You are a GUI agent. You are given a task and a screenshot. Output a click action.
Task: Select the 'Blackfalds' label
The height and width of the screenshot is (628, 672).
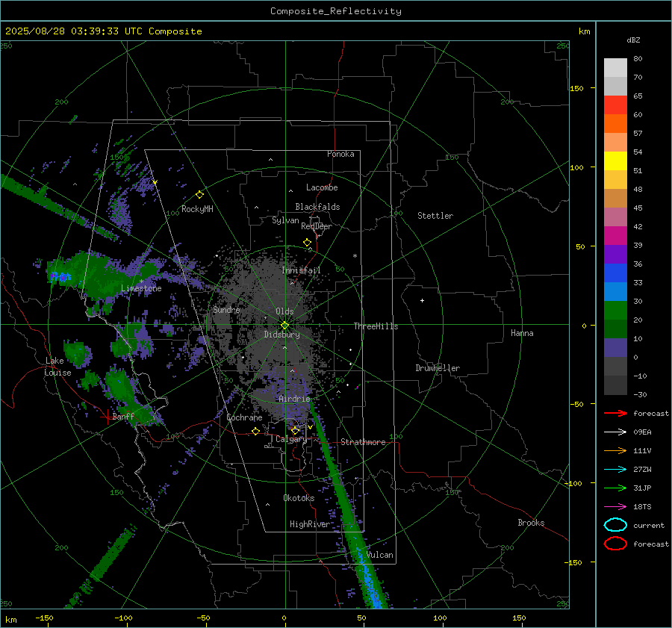tap(317, 207)
